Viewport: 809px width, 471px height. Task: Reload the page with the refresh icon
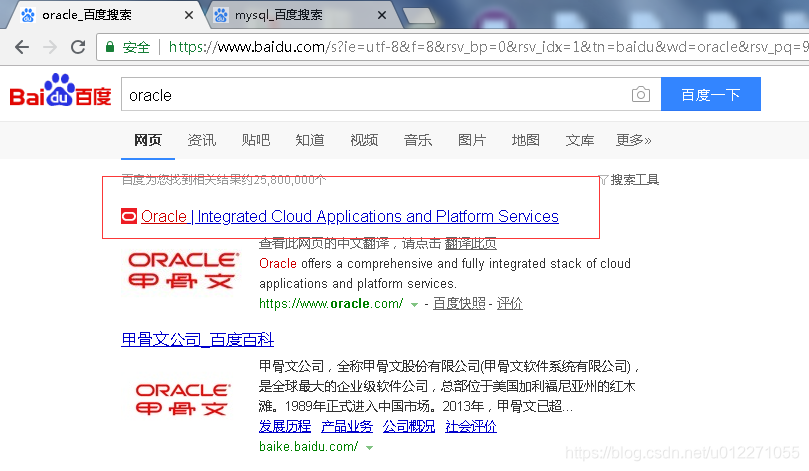78,47
